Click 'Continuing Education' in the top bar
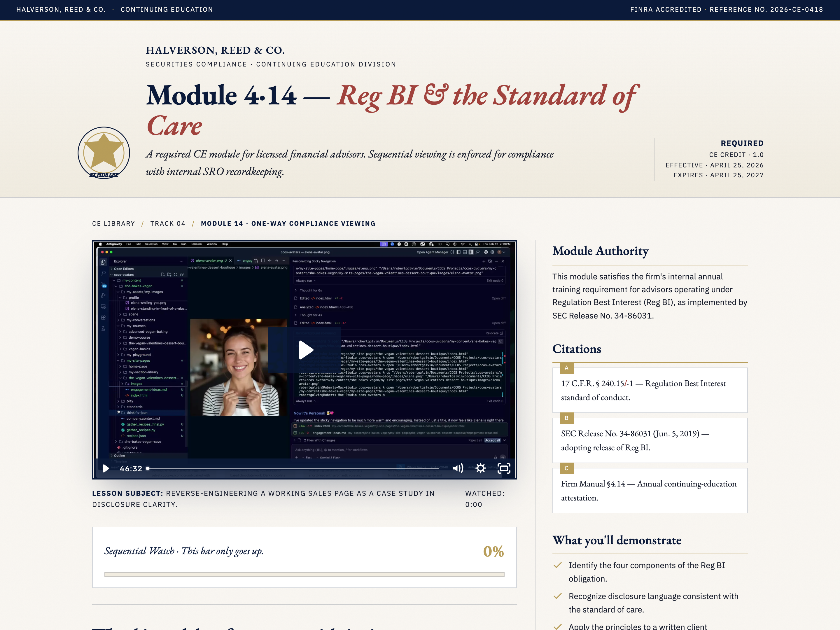This screenshot has width=840, height=630. [167, 10]
